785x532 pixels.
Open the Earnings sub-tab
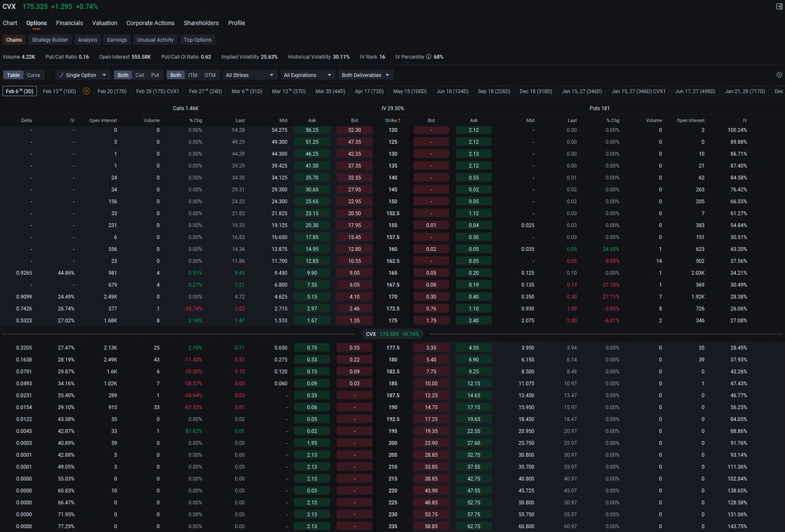pyautogui.click(x=117, y=40)
